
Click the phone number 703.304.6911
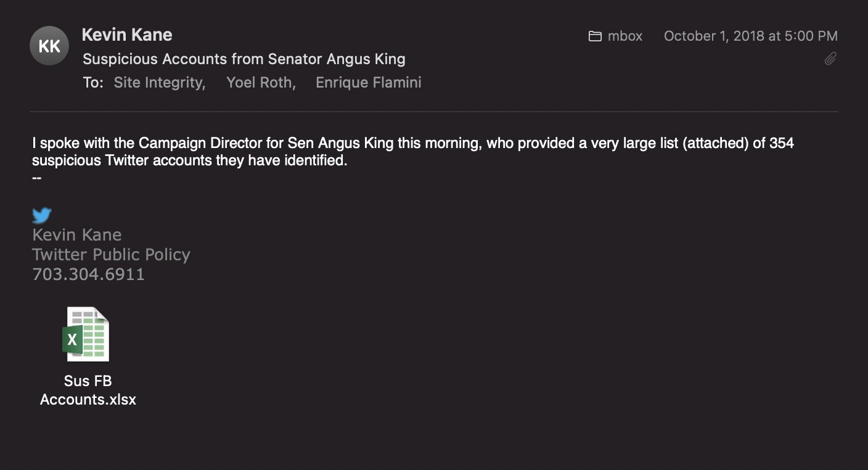click(x=88, y=274)
